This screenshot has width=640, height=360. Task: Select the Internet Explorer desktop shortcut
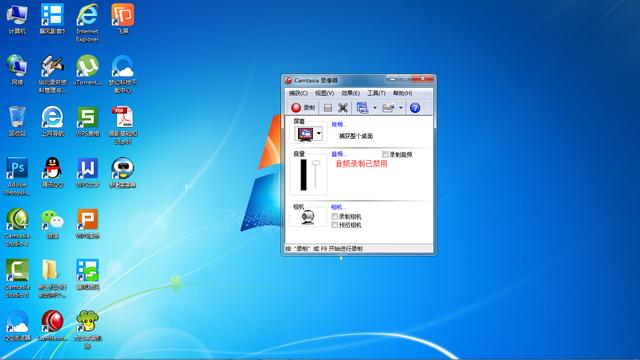pos(87,23)
